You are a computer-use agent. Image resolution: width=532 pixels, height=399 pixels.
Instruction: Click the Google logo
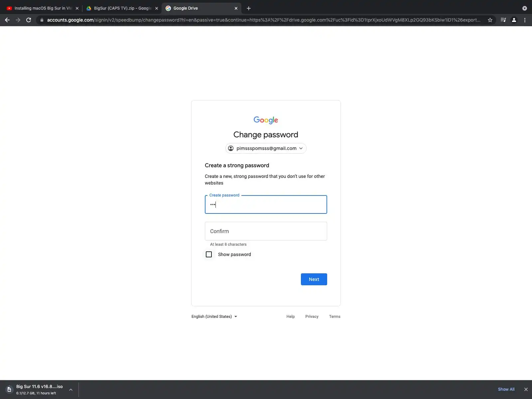(x=266, y=120)
